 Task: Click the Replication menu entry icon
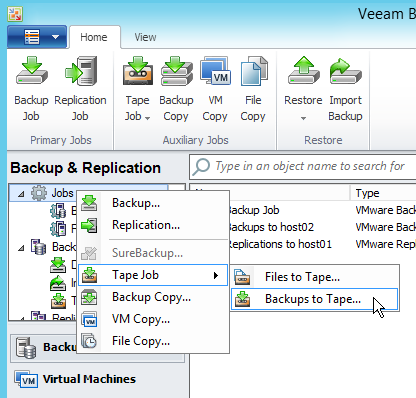[89, 225]
